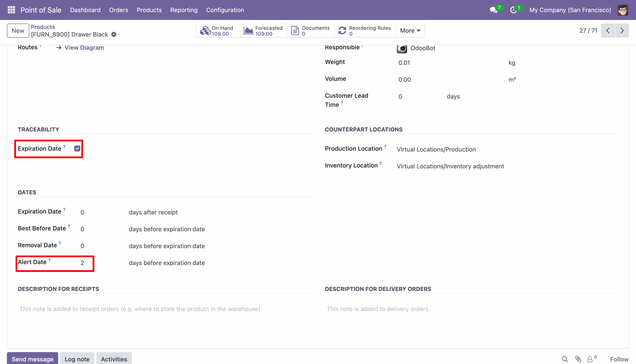Click the search icon in the chatter
Image resolution: width=636 pixels, height=364 pixels.
(565, 359)
